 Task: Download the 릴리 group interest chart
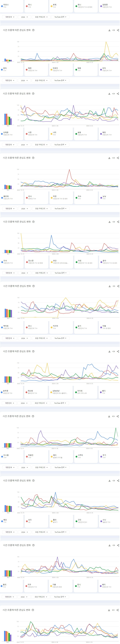(x=109, y=610)
